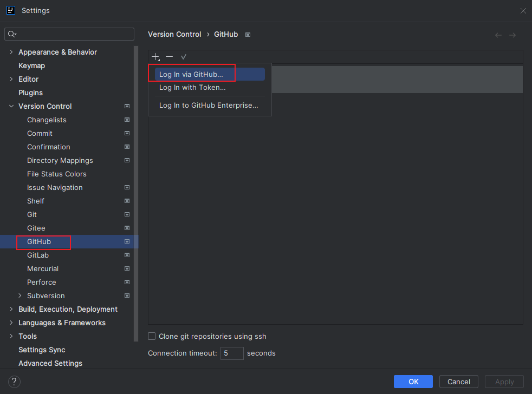Click project-level icon beside Changelists
The width and height of the screenshot is (532, 394).
(x=127, y=120)
